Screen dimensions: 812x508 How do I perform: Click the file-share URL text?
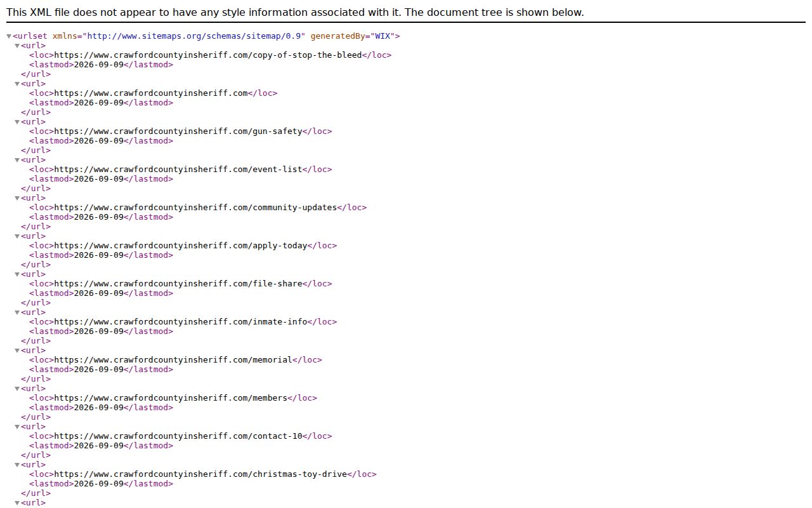pyautogui.click(x=178, y=284)
